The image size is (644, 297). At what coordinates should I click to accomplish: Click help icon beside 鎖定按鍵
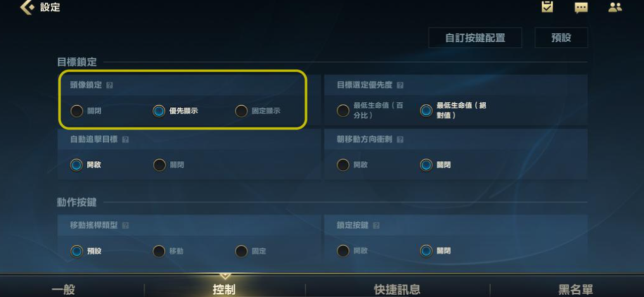click(377, 225)
